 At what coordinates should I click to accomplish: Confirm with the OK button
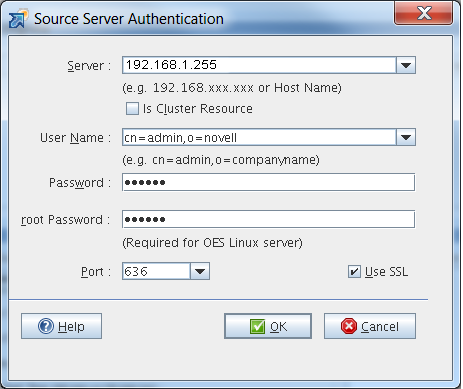click(x=268, y=326)
